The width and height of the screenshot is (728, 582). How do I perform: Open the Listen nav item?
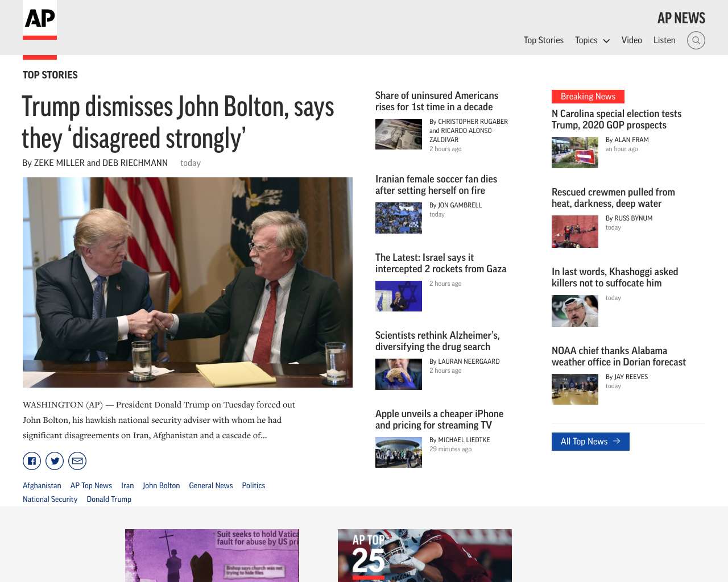click(x=664, y=40)
